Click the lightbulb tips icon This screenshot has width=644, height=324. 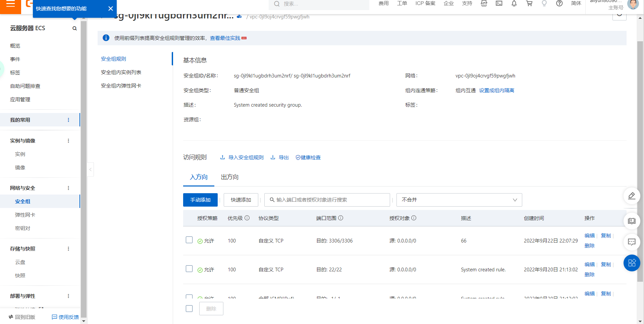tap(544, 3)
